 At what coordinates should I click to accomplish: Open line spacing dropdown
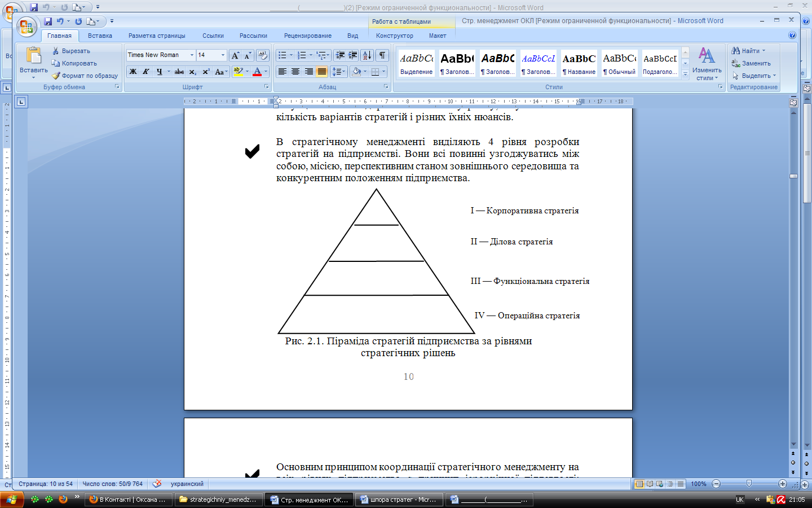click(x=339, y=72)
